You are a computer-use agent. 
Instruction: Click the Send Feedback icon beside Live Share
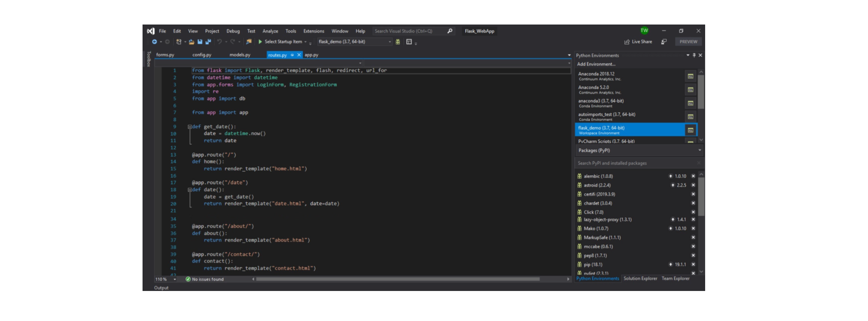tap(664, 42)
